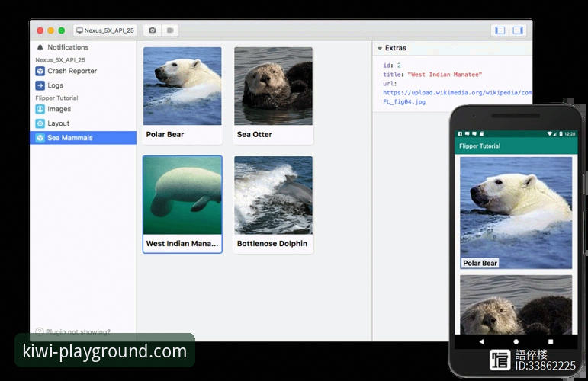Click the Notifications bell icon
Viewport: 588px width, 381px height.
(x=40, y=47)
